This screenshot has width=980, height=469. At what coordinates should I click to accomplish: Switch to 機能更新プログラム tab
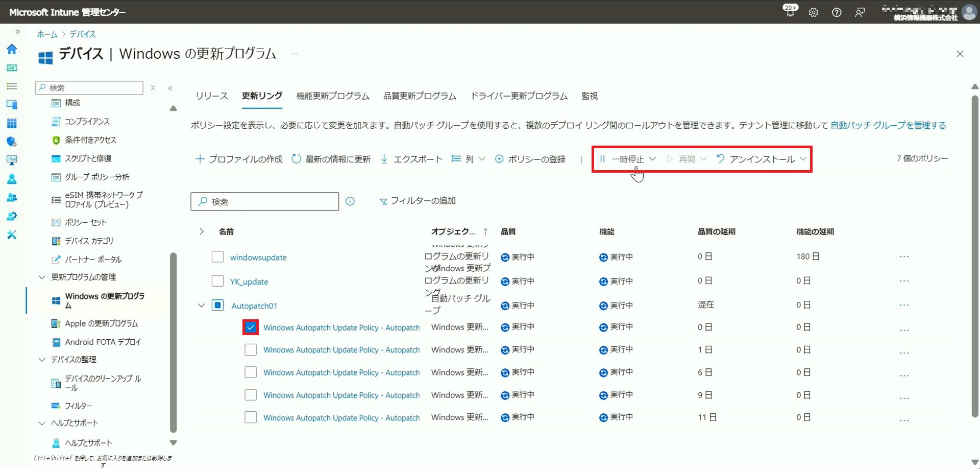coord(333,96)
